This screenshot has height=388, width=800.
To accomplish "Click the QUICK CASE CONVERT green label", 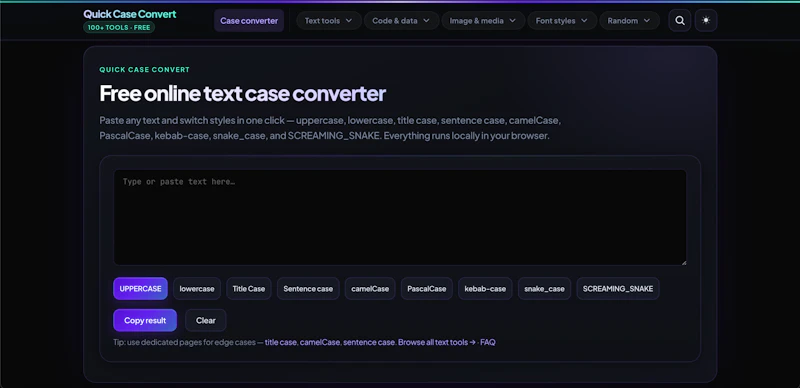I will (144, 69).
